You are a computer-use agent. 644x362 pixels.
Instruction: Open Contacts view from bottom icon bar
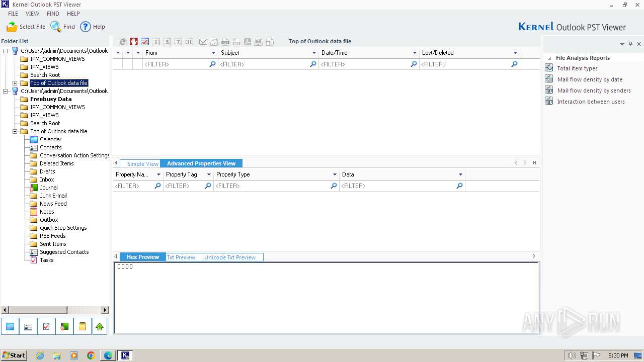pos(28,326)
